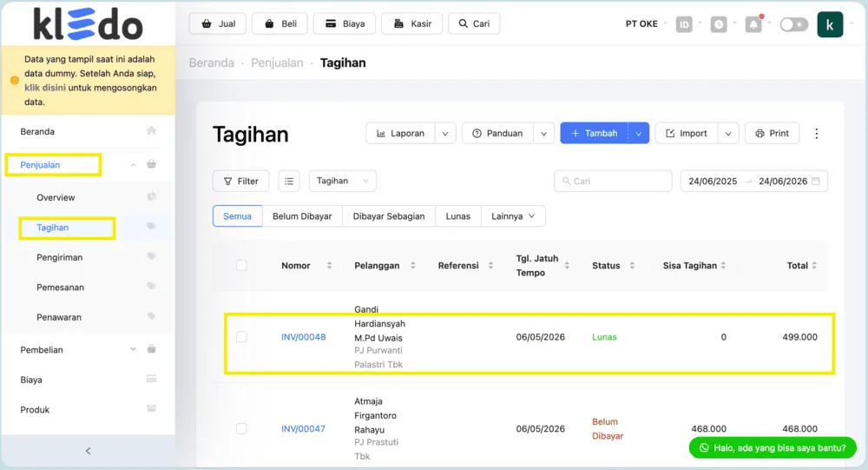Select the Semua tab
This screenshot has height=470, width=868.
tap(238, 216)
